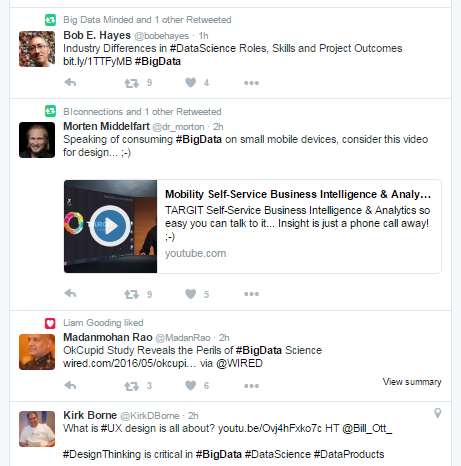The width and height of the screenshot is (461, 466).
Task: Reply to Bob E. Hayes tweet
Action: (x=70, y=82)
